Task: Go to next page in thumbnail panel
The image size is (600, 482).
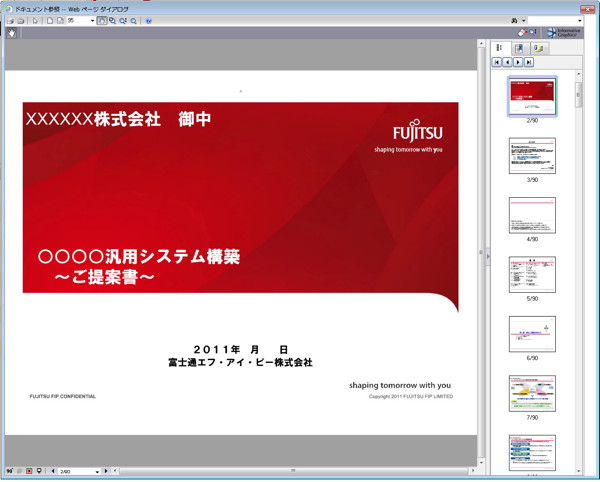Action: [x=518, y=62]
